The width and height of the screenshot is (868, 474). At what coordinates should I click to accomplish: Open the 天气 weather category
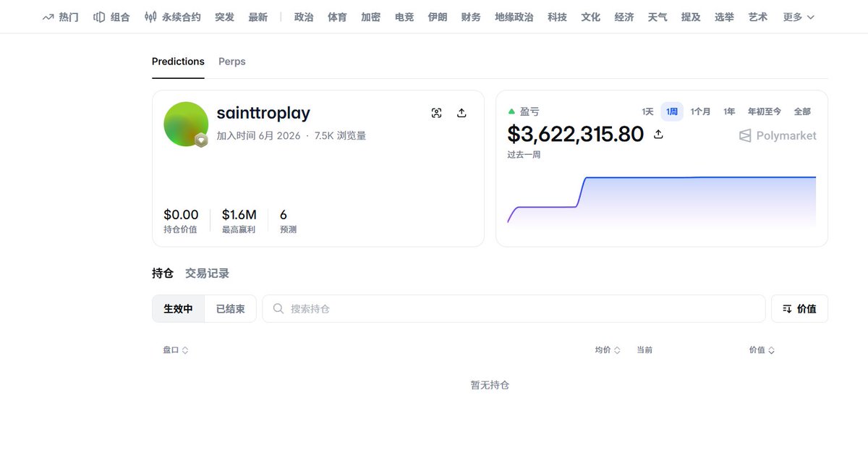click(658, 17)
